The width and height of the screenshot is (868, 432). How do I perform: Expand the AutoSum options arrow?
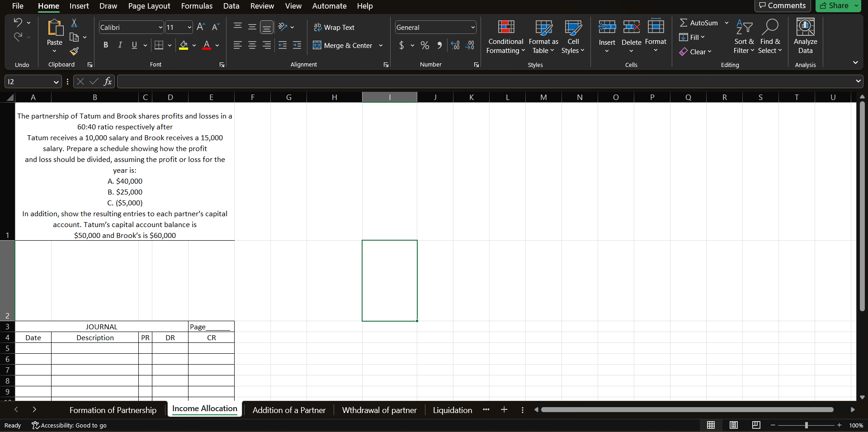pyautogui.click(x=726, y=23)
